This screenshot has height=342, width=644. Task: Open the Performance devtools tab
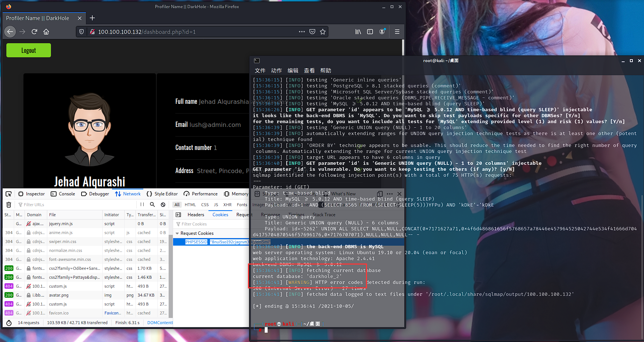(x=201, y=194)
